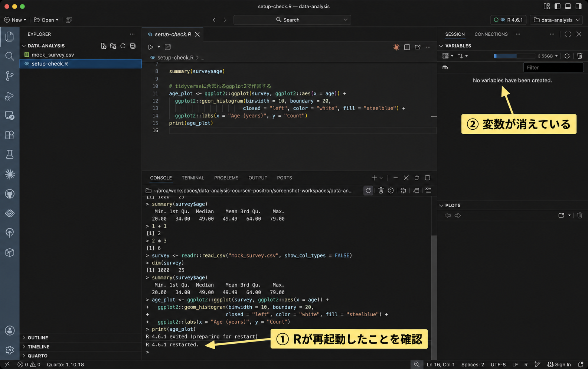Click the memory usage bar in Variables

click(514, 56)
